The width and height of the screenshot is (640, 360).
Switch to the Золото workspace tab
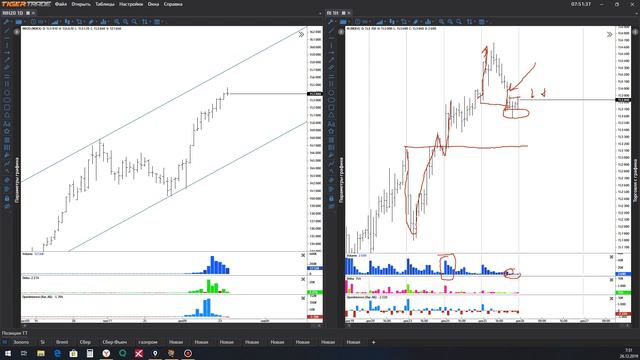point(21,342)
